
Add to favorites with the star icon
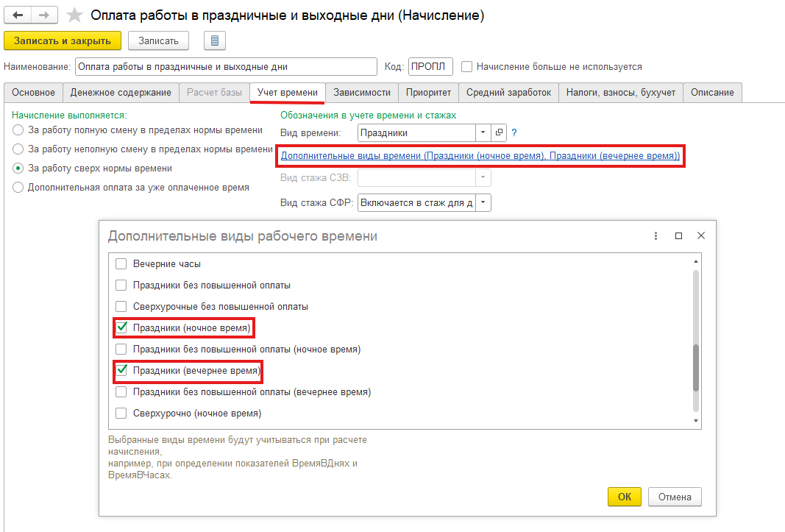[x=74, y=15]
